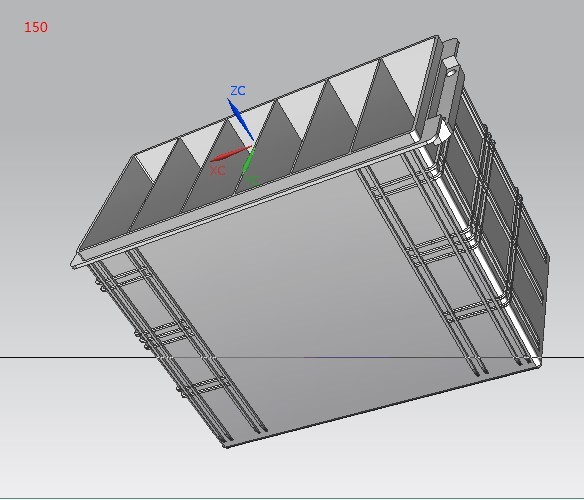The width and height of the screenshot is (584, 500).
Task: Click the blue ZC axis arrow
Action: [241, 119]
